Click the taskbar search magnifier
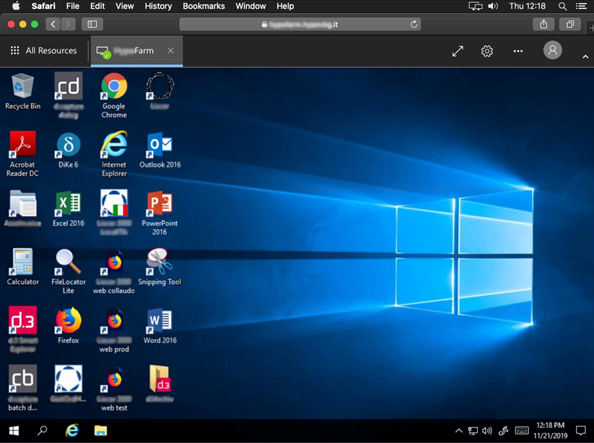The width and height of the screenshot is (594, 443). coord(42,431)
